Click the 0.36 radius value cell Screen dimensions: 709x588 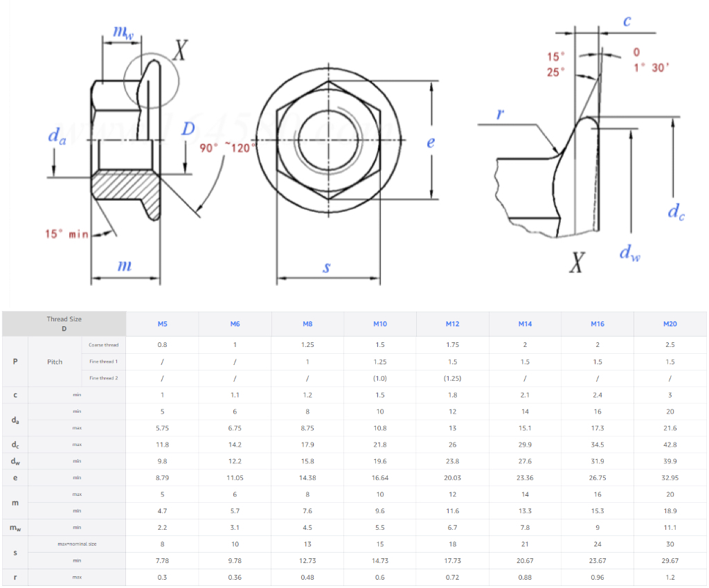[235, 578]
